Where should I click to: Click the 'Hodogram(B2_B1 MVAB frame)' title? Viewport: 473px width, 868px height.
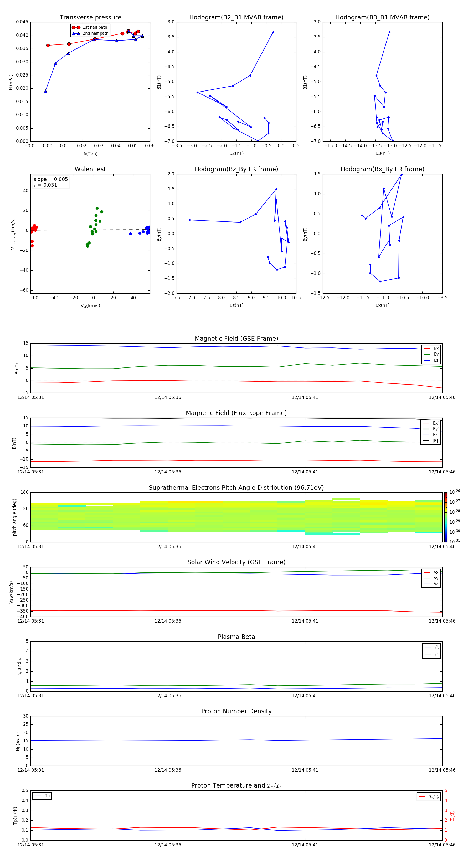(x=236, y=18)
